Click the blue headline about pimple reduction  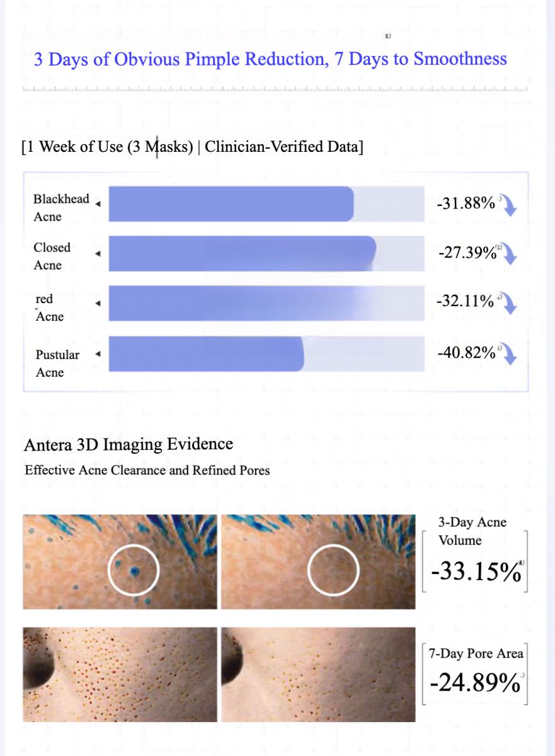(270, 59)
